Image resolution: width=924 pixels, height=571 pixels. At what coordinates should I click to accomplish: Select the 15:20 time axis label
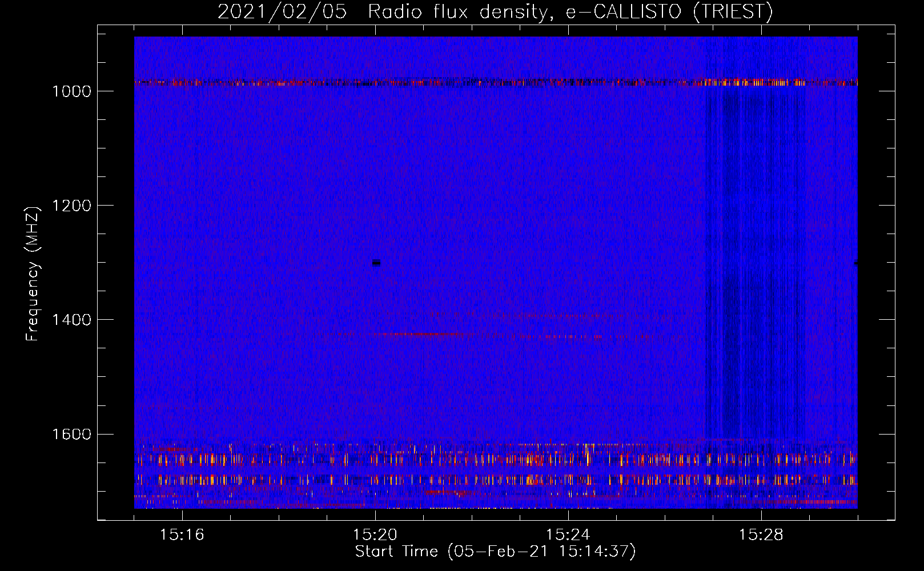click(x=375, y=535)
